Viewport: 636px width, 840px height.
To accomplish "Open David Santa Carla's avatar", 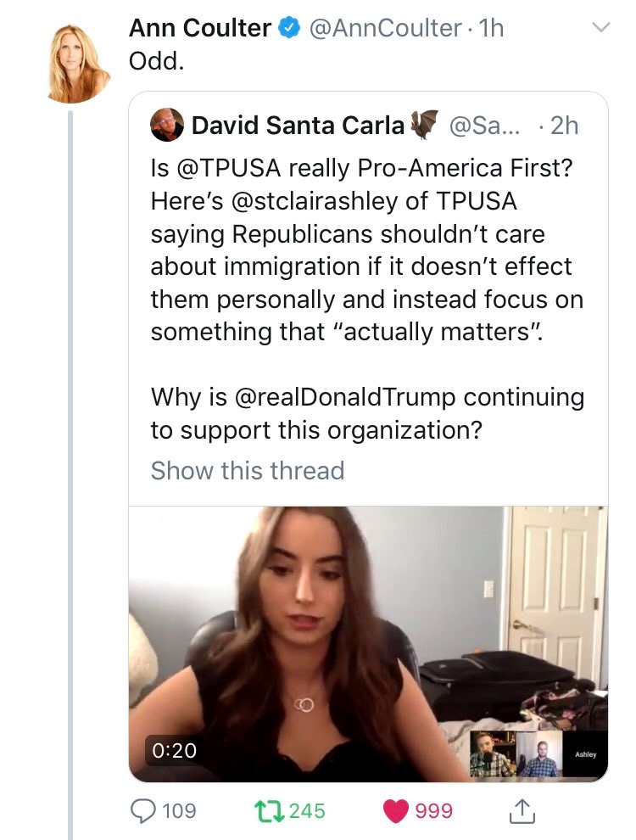I will (167, 125).
